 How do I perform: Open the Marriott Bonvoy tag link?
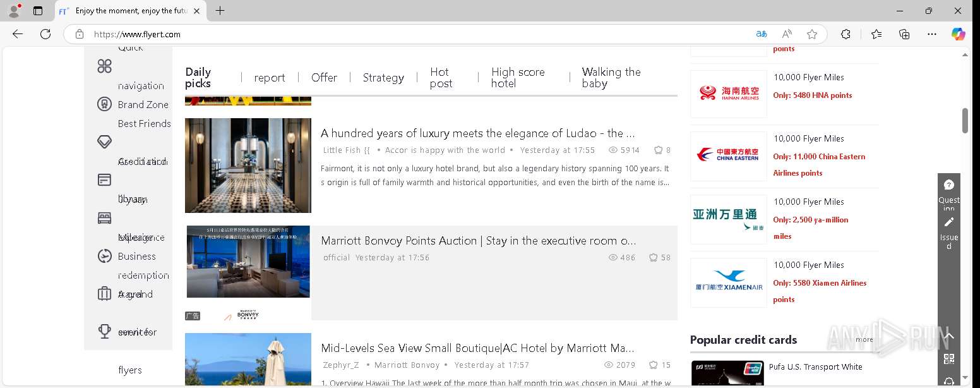tap(407, 365)
